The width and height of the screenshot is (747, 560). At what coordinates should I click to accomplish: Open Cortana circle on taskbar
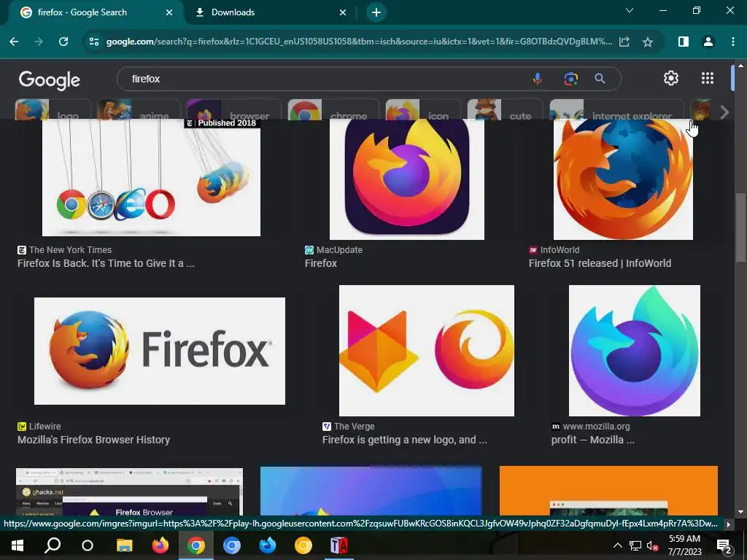88,545
